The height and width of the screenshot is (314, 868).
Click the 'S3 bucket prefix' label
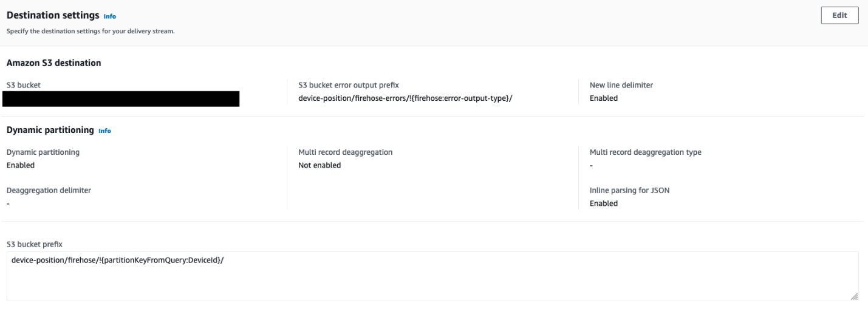(x=34, y=244)
